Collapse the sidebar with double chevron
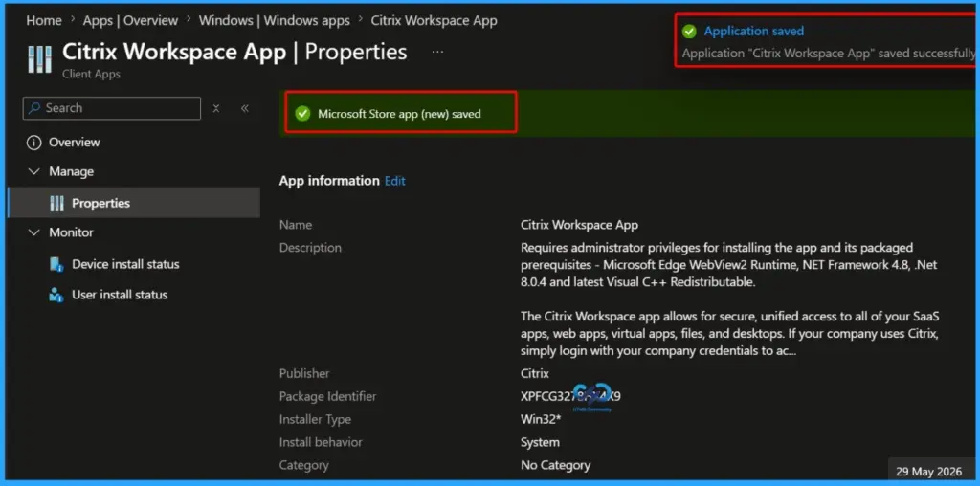Image resolution: width=980 pixels, height=486 pixels. tap(245, 108)
